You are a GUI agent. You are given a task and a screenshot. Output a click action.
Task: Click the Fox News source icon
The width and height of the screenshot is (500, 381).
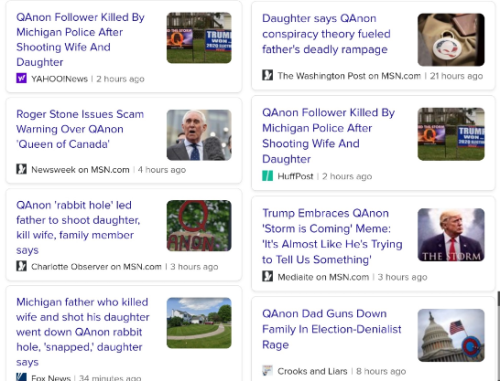click(x=21, y=377)
